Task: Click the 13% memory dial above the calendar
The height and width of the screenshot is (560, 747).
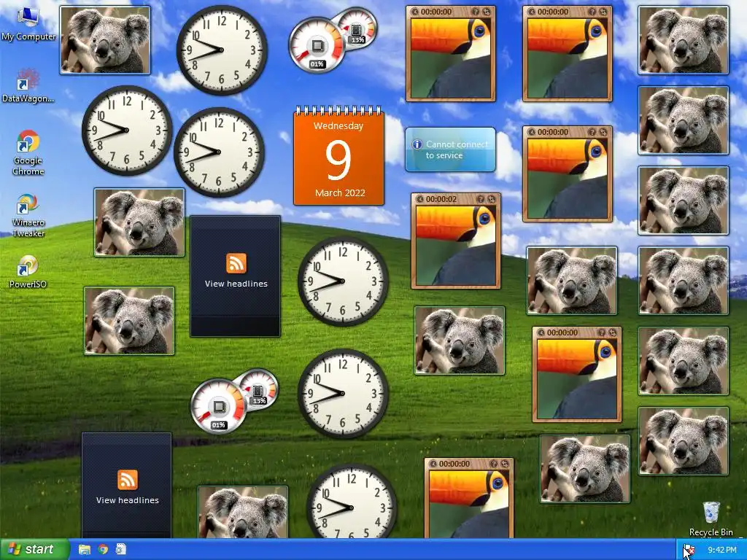Action: (x=357, y=29)
